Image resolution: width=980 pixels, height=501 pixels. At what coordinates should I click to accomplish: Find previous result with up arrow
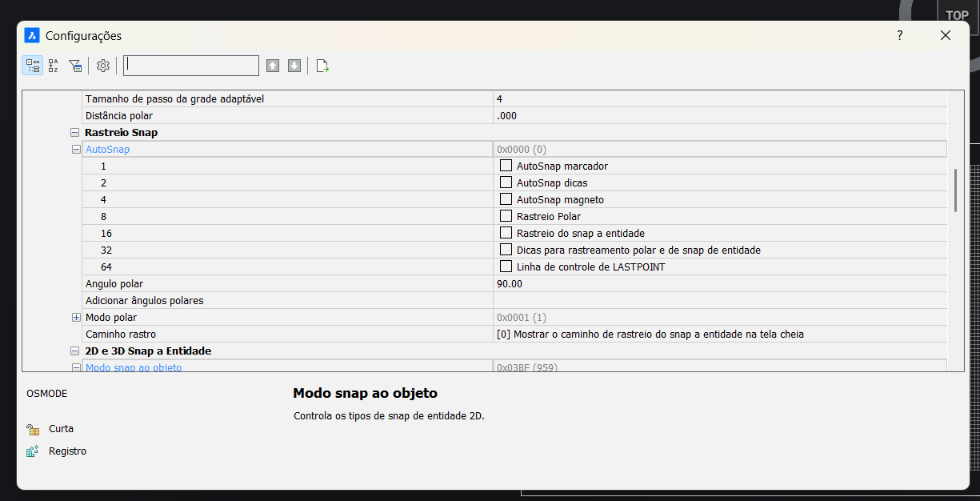[x=273, y=66]
